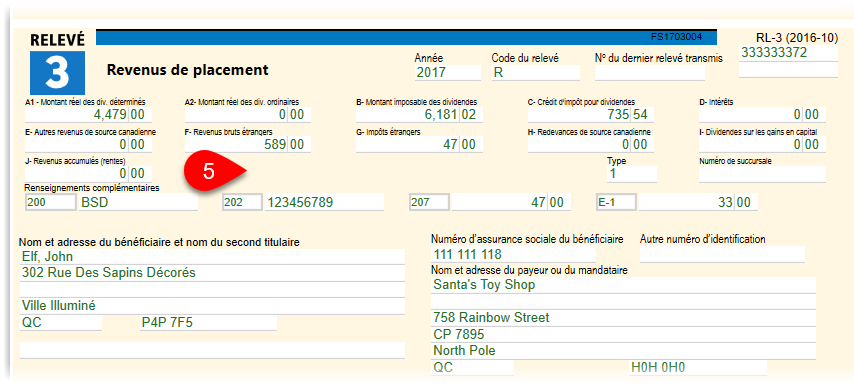Select the Année field showing 2017
The height and width of the screenshot is (387, 854).
[x=448, y=73]
